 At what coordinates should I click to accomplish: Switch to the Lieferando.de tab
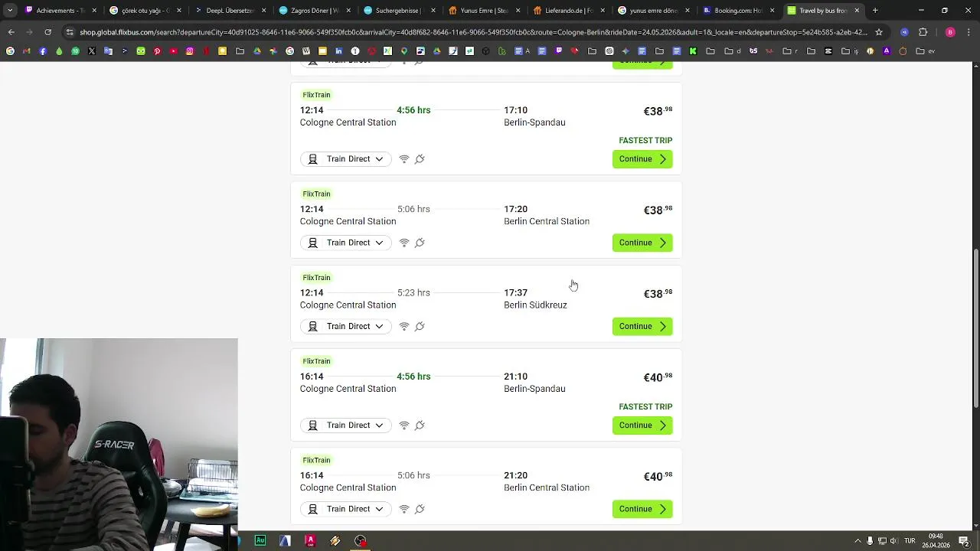pos(569,11)
